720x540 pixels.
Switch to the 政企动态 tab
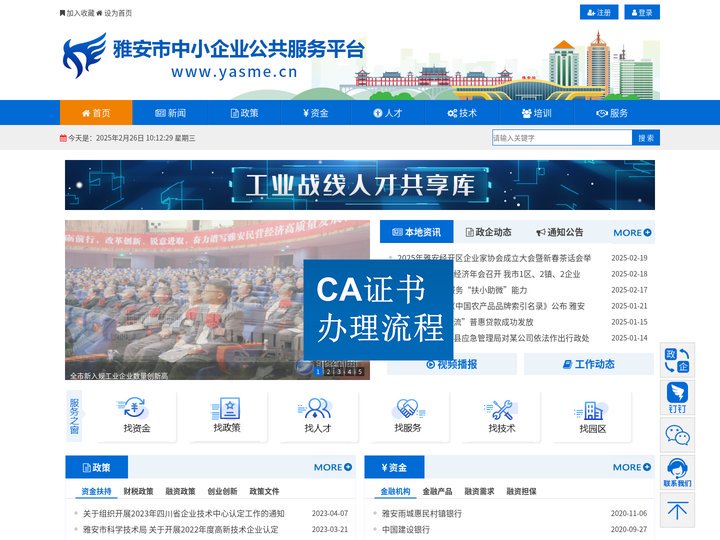[x=488, y=232]
